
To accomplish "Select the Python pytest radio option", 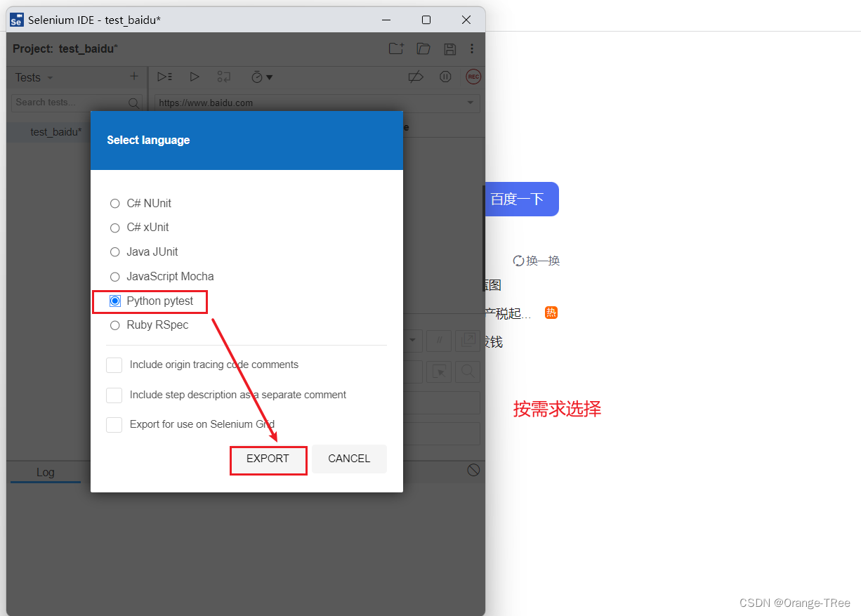I will pyautogui.click(x=115, y=301).
